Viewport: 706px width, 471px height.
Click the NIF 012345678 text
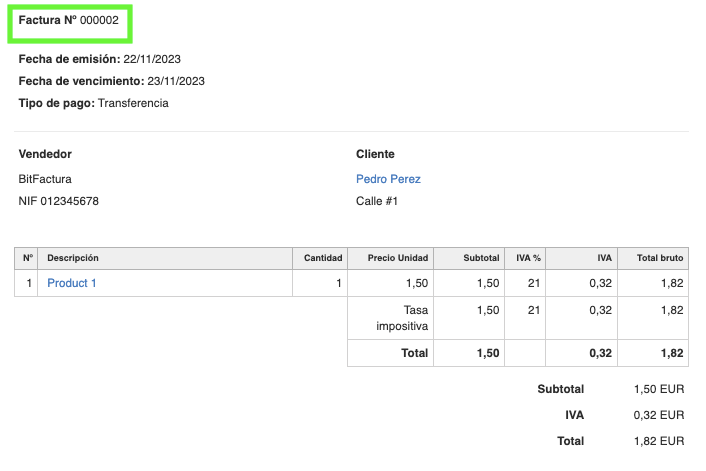(59, 201)
